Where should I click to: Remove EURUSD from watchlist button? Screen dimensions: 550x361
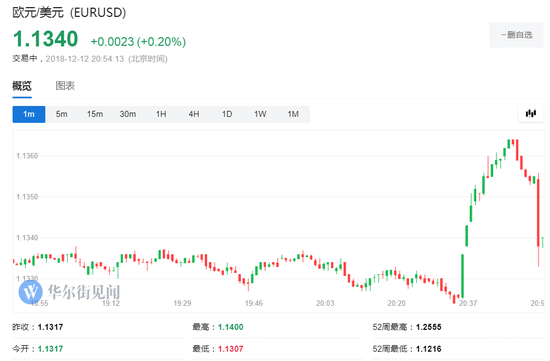(516, 35)
